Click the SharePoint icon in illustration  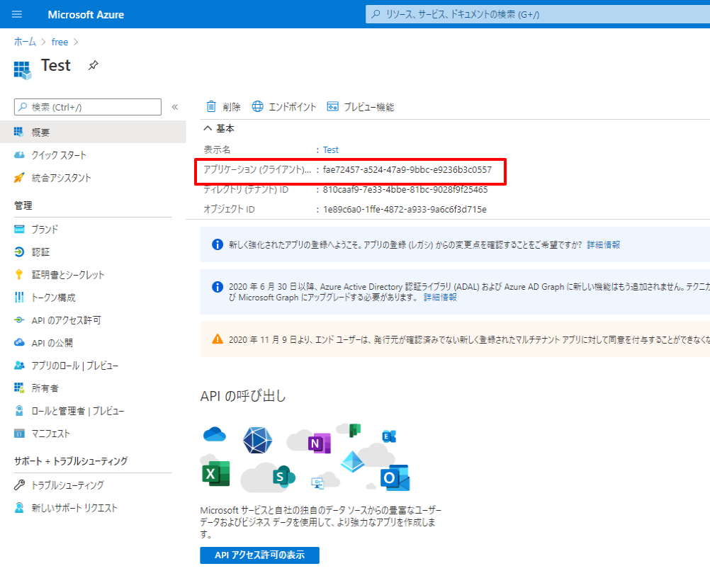pyautogui.click(x=283, y=476)
